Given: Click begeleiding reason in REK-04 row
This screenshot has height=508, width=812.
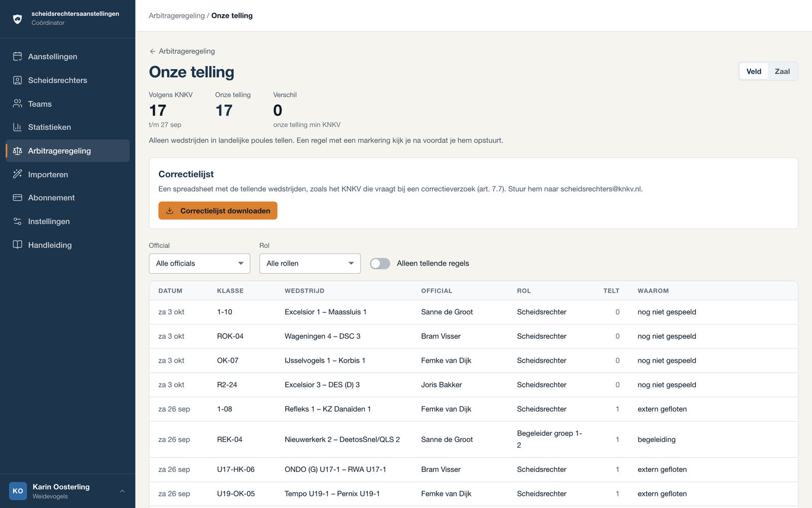Looking at the screenshot, I should click(x=657, y=439).
